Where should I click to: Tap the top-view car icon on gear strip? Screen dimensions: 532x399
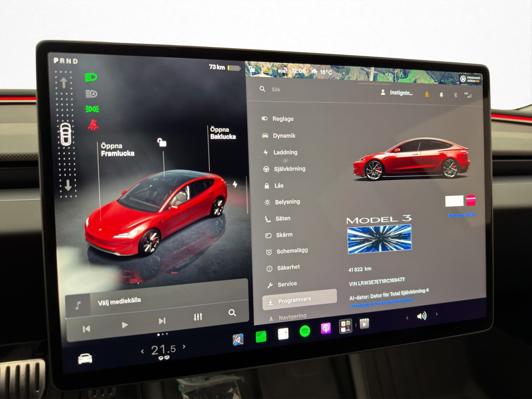pyautogui.click(x=66, y=134)
